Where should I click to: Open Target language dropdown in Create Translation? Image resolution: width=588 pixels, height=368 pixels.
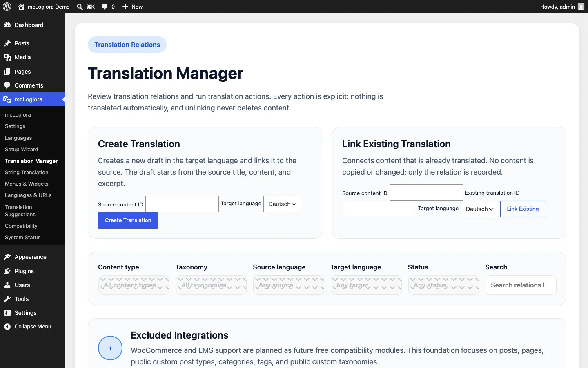[x=282, y=204]
